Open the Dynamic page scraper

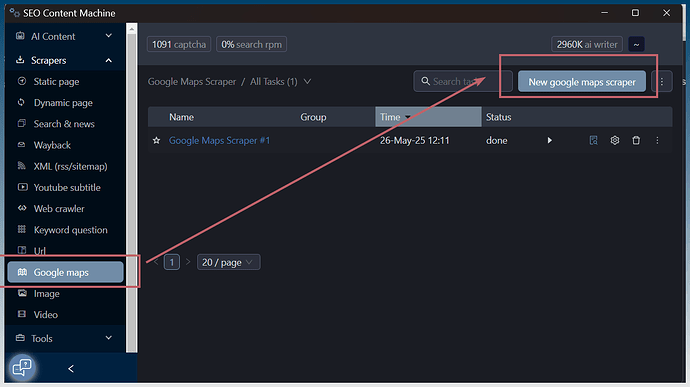point(63,103)
